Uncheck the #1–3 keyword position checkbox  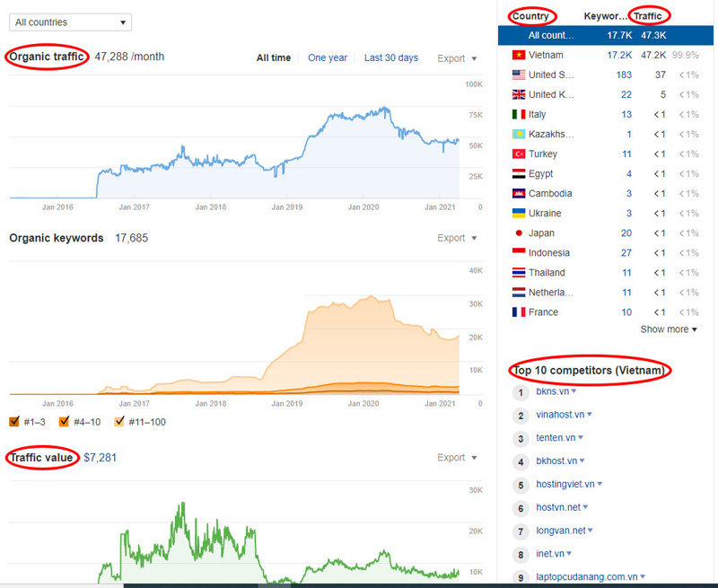(15, 421)
